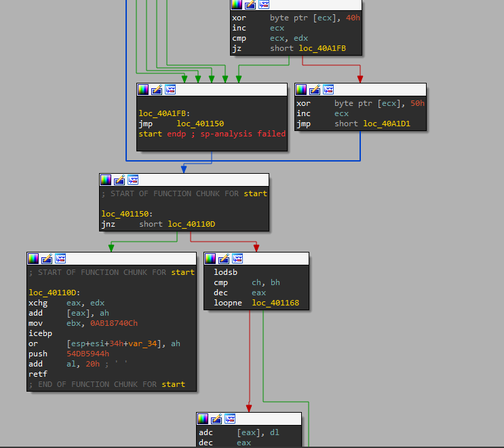Click 'start endp ; sp-analysis failed' line
Image resolution: width=504 pixels, height=448 pixels.
[x=212, y=134]
